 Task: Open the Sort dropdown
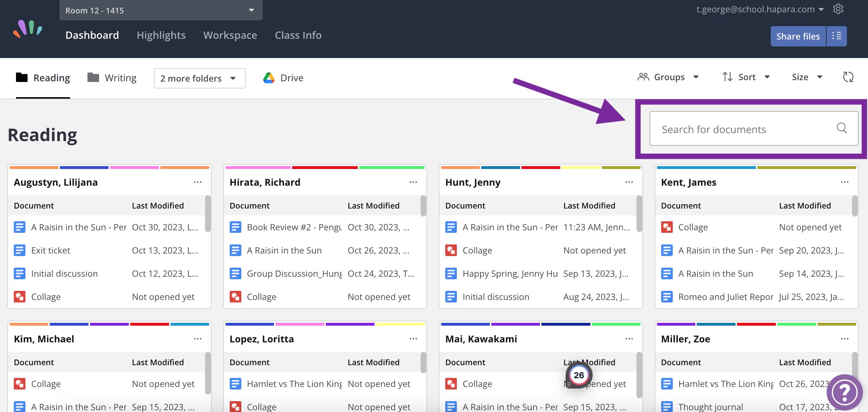[x=746, y=77]
